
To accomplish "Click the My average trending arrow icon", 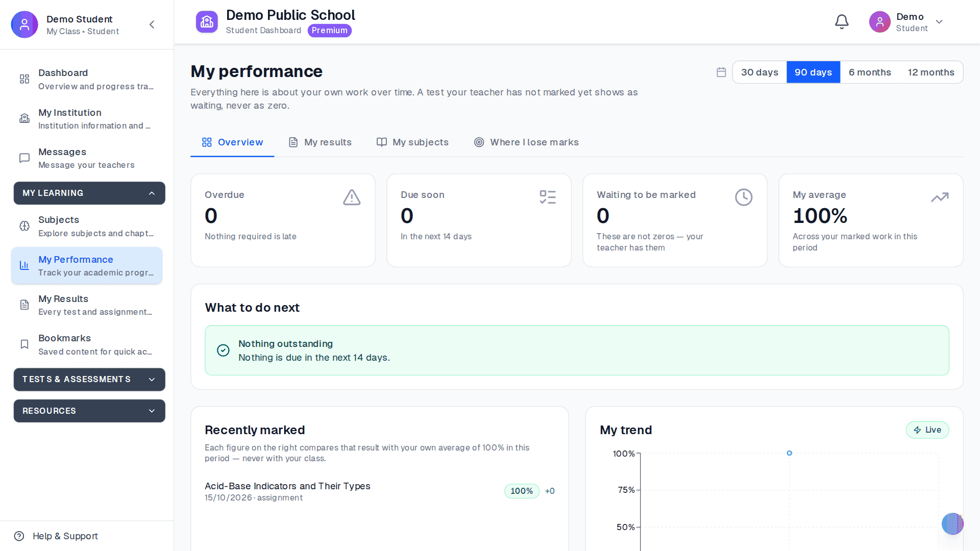I will [x=940, y=197].
